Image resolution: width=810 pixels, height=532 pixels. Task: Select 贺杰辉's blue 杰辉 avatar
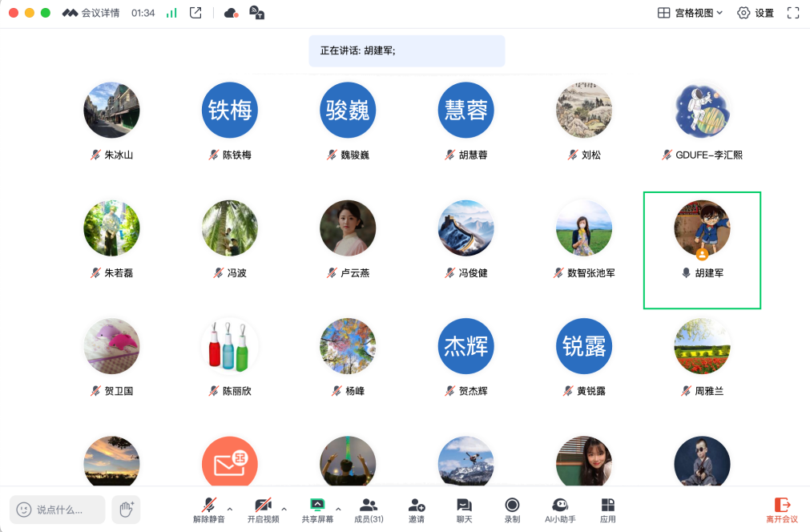point(466,346)
